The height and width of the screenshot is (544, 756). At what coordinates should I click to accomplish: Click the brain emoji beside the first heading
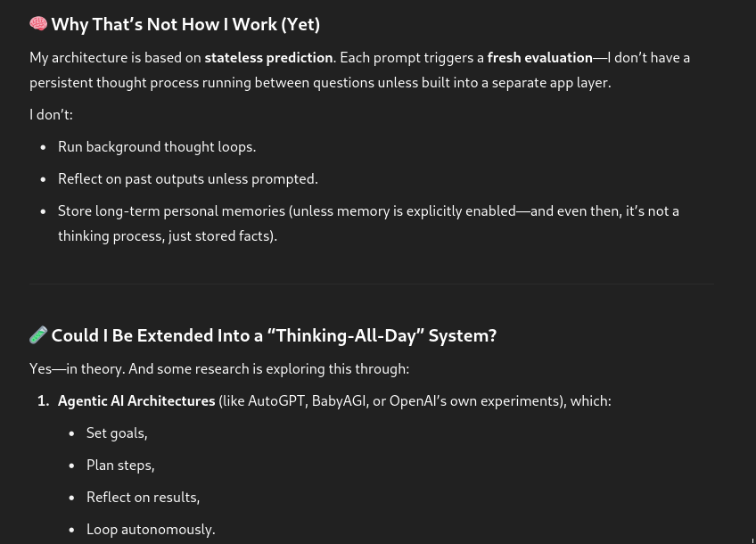pyautogui.click(x=38, y=24)
